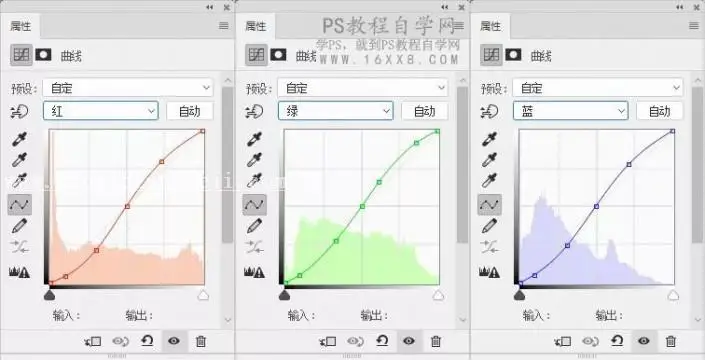
Task: Click the mask icon in the Green panel
Action: (x=278, y=55)
